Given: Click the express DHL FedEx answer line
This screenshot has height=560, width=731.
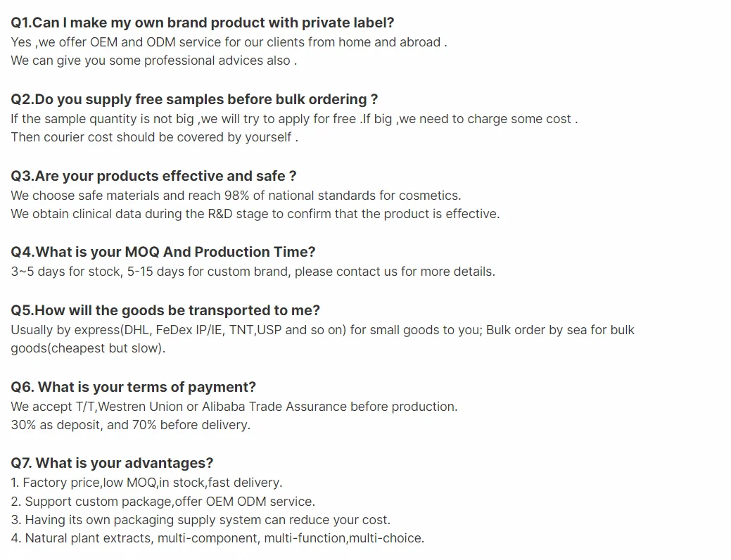Looking at the screenshot, I should pos(322,330).
